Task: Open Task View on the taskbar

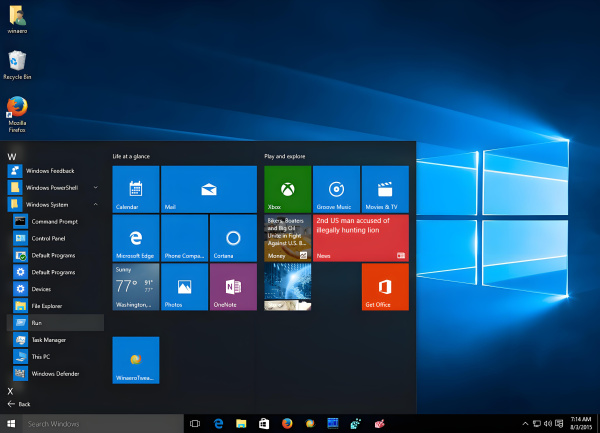Action: (195, 424)
